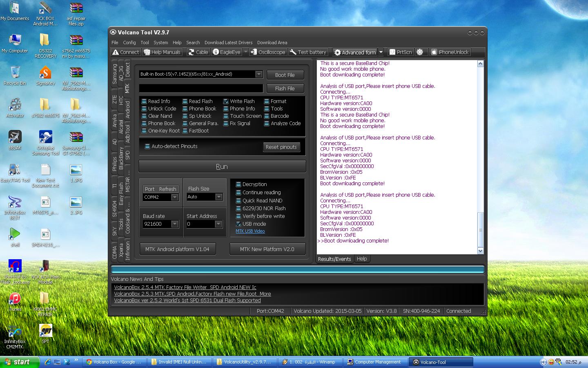Screen dimensions: 588x368
Task: Expand the Start Address dropdown
Action: point(218,224)
